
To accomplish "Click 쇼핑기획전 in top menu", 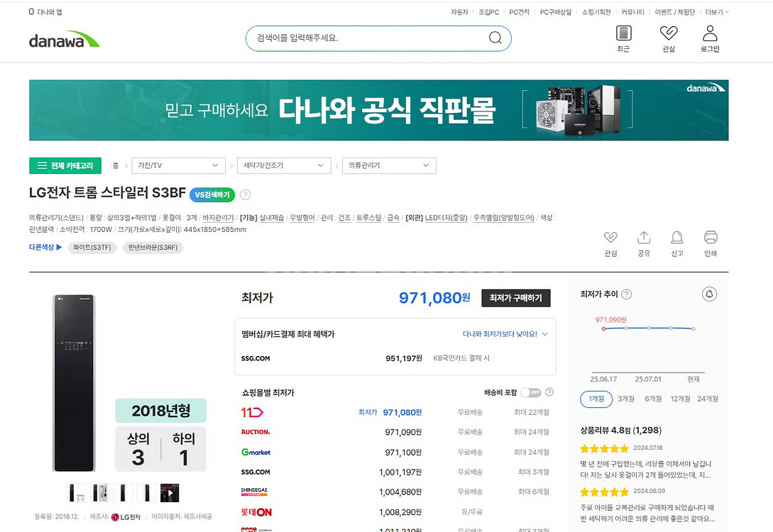I will click(x=596, y=12).
